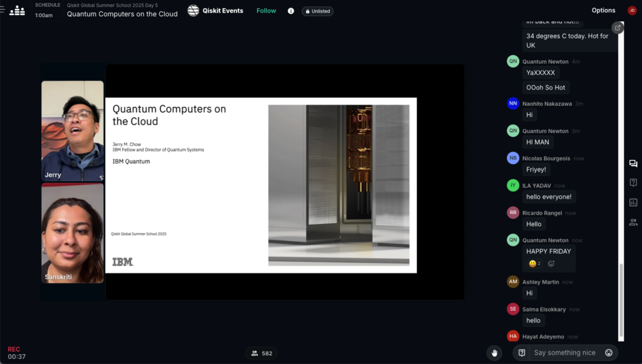Click the 'YaXXXXX' chat message

pyautogui.click(x=540, y=73)
